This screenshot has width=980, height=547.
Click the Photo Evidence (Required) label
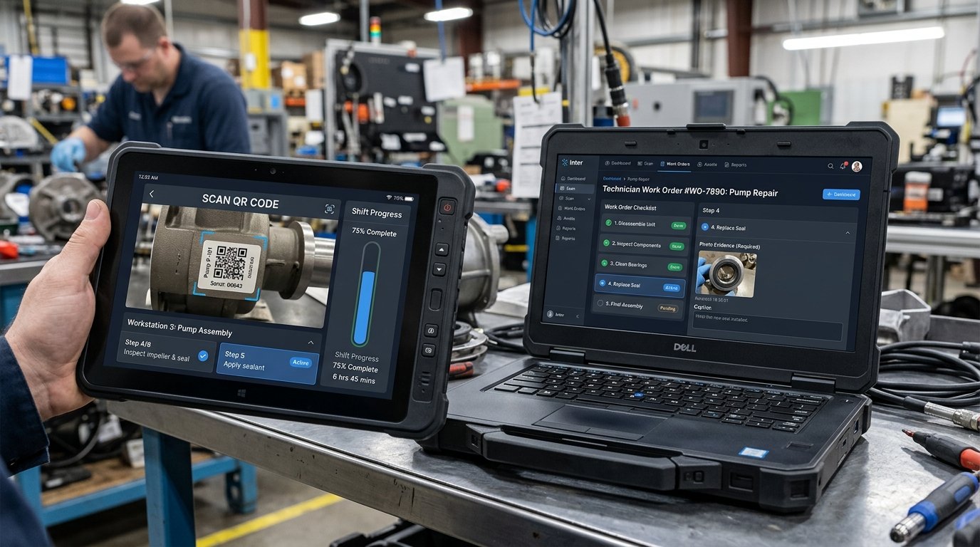(x=729, y=246)
